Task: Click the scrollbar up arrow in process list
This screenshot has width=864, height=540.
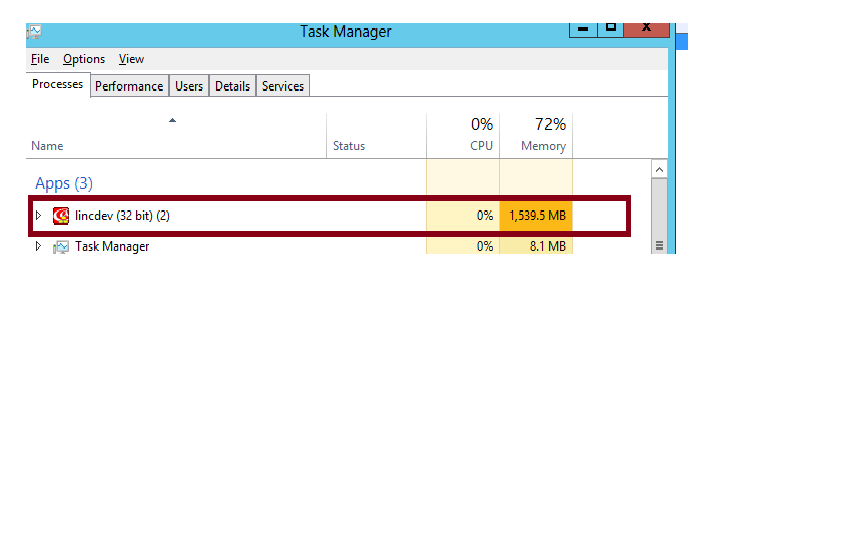Action: [659, 171]
